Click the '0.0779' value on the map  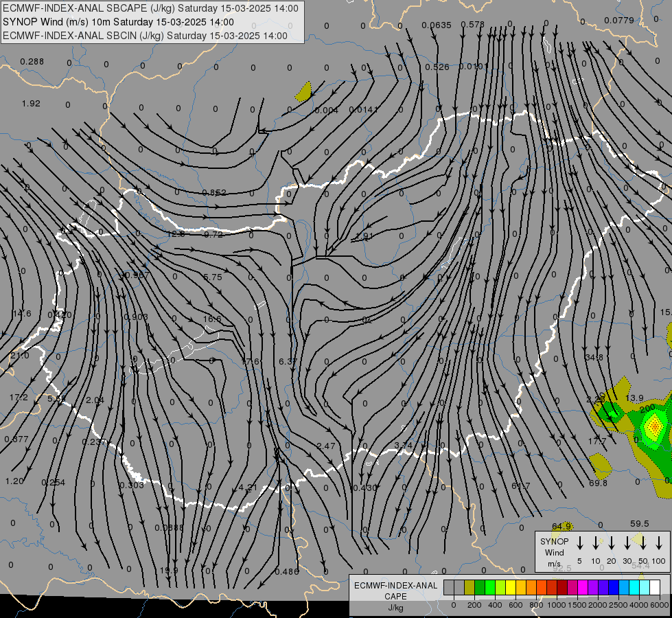pyautogui.click(x=619, y=20)
